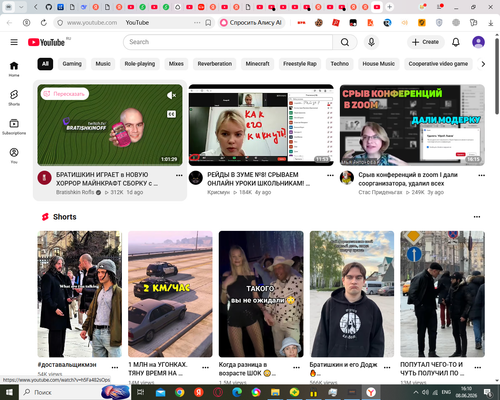500x400 pixels.
Task: Bookmark page via address bar icon
Action: (208, 23)
